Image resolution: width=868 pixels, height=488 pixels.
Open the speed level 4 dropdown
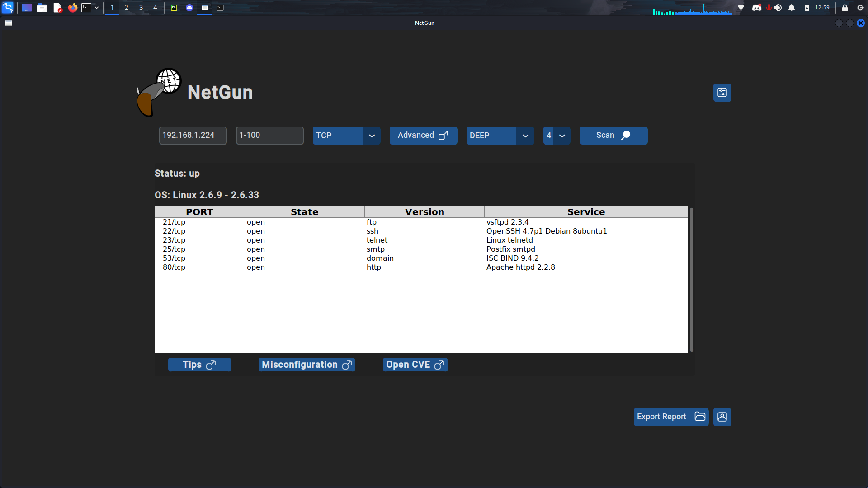pos(562,136)
